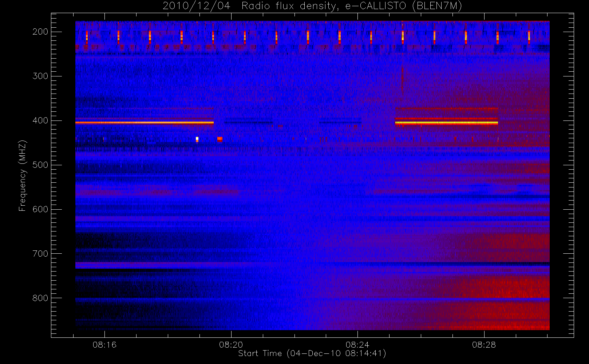The width and height of the screenshot is (589, 364).
Task: Click the 300 frequency tick label
Action: [40, 76]
